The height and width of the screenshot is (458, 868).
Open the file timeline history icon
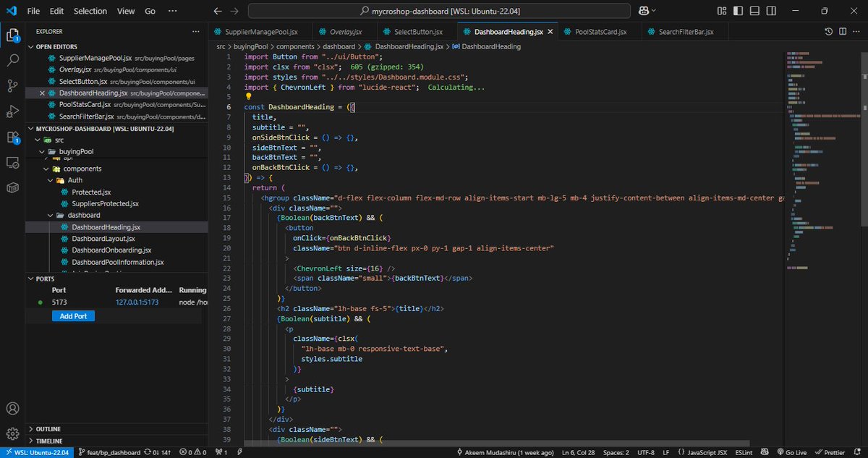tap(829, 32)
